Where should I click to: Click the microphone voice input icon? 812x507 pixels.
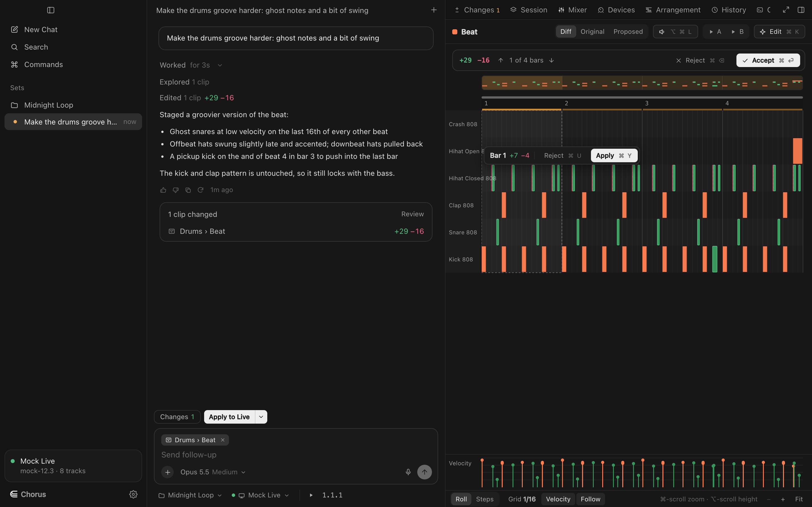(408, 472)
